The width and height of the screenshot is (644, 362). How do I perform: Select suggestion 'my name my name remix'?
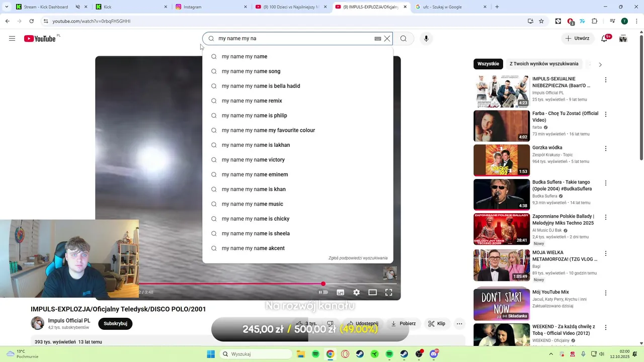click(298, 101)
